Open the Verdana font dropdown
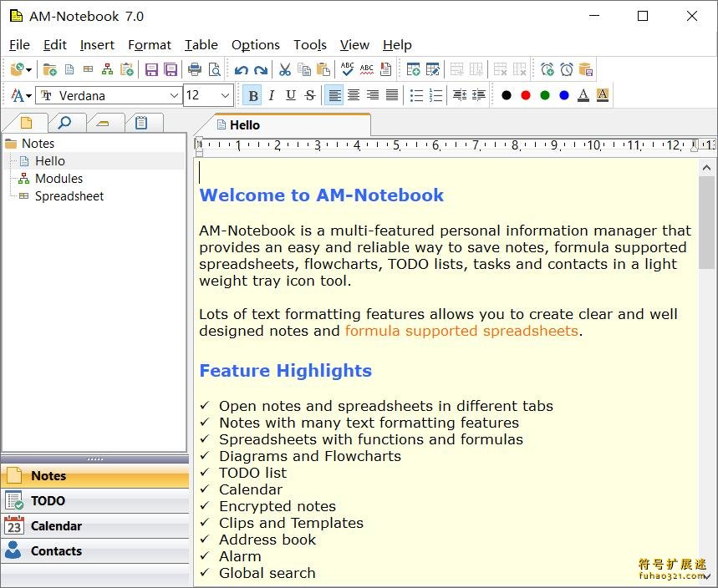This screenshot has height=588, width=718. click(174, 96)
